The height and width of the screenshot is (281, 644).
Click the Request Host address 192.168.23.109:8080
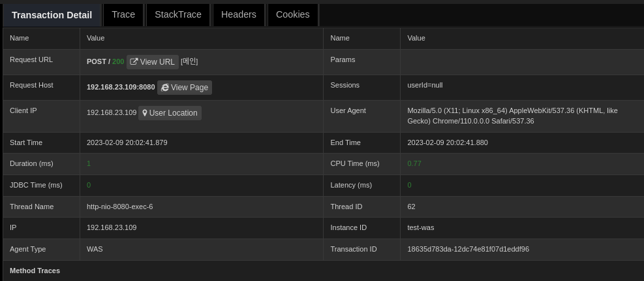point(121,87)
